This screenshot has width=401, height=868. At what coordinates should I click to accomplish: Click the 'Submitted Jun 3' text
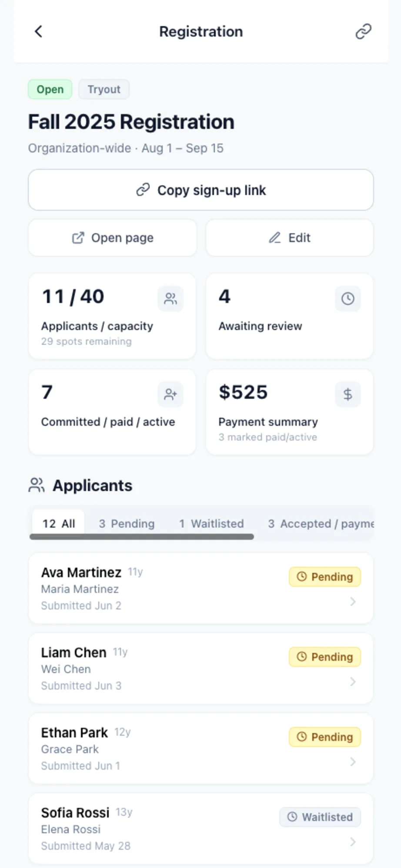[x=81, y=686]
